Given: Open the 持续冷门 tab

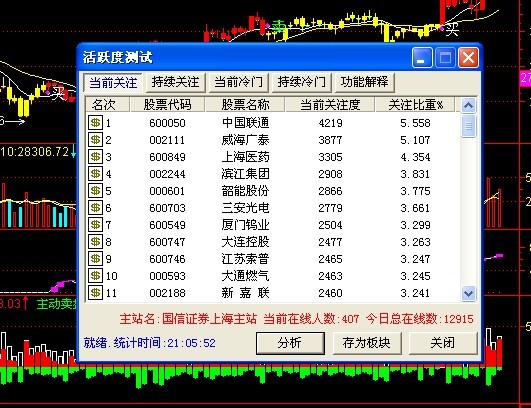Looking at the screenshot, I should coord(301,82).
